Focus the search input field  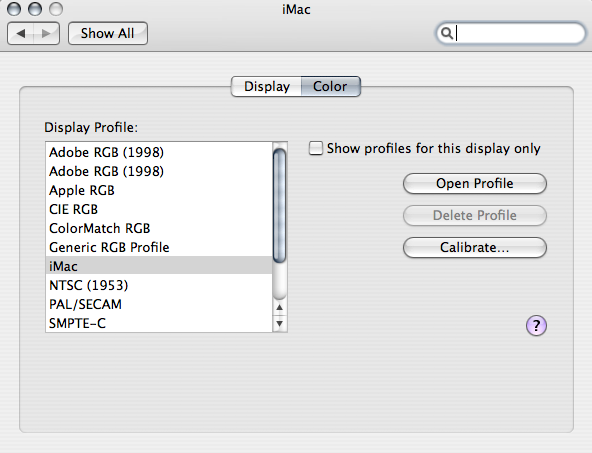[510, 33]
